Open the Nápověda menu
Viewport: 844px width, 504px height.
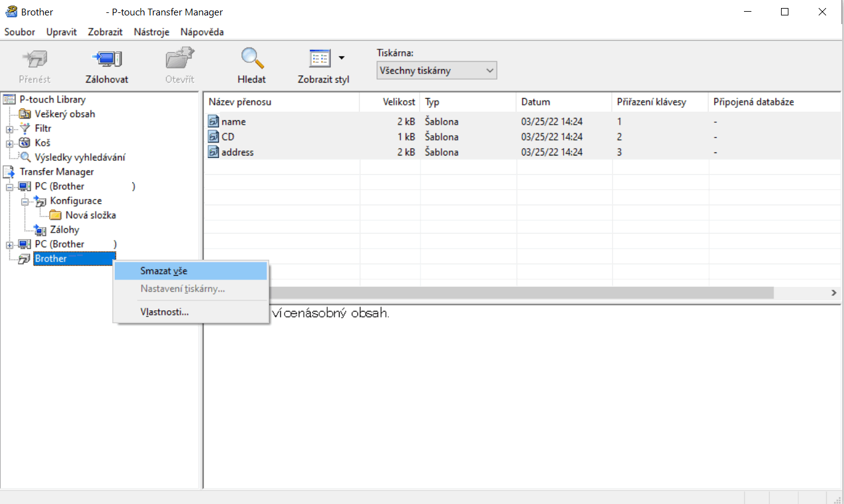tap(202, 31)
